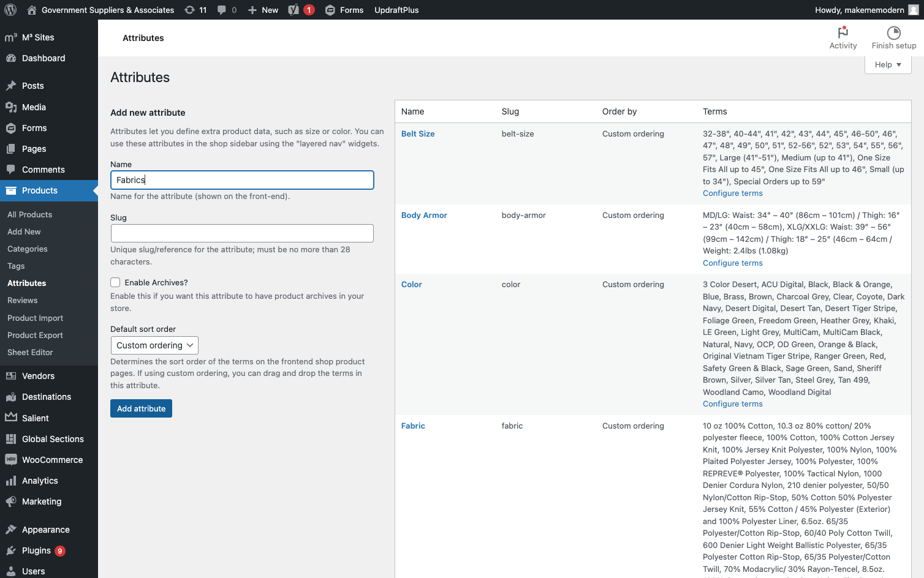Open the WordPress logo menu
The image size is (924, 578).
(x=10, y=10)
